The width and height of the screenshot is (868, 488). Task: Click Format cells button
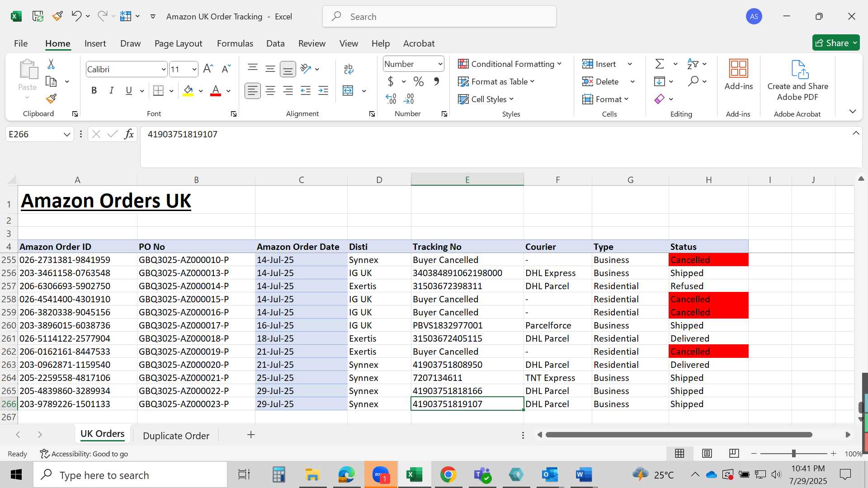pos(605,99)
